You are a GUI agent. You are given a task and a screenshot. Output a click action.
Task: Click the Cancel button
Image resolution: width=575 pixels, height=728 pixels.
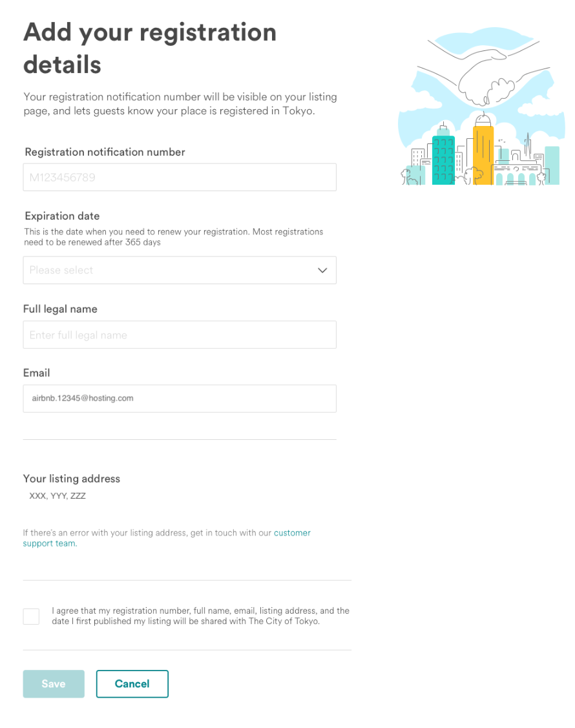(132, 684)
